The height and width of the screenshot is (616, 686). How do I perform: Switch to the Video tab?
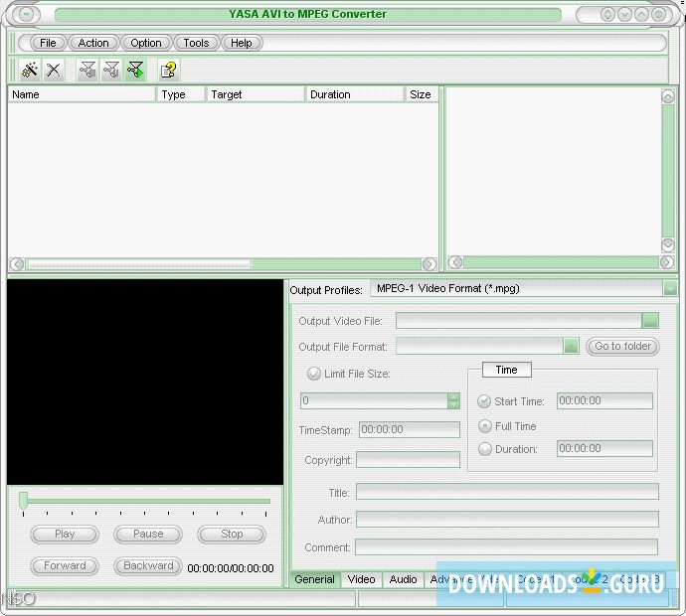(361, 579)
